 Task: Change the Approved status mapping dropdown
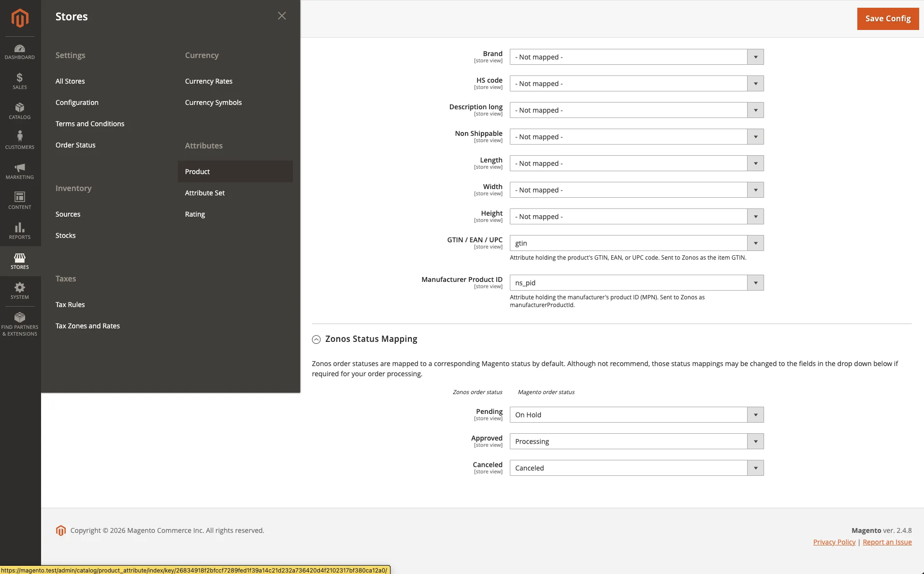(636, 442)
